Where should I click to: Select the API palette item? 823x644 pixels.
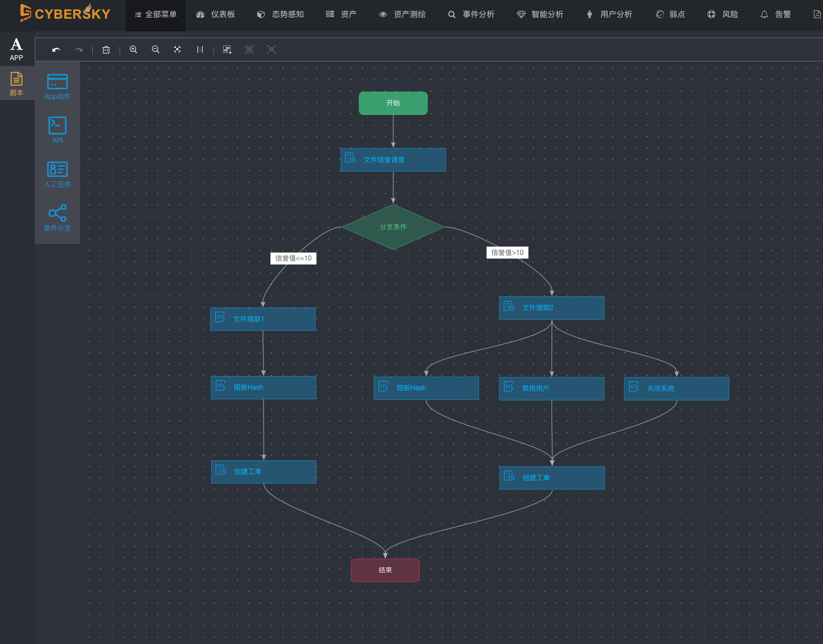pyautogui.click(x=57, y=130)
